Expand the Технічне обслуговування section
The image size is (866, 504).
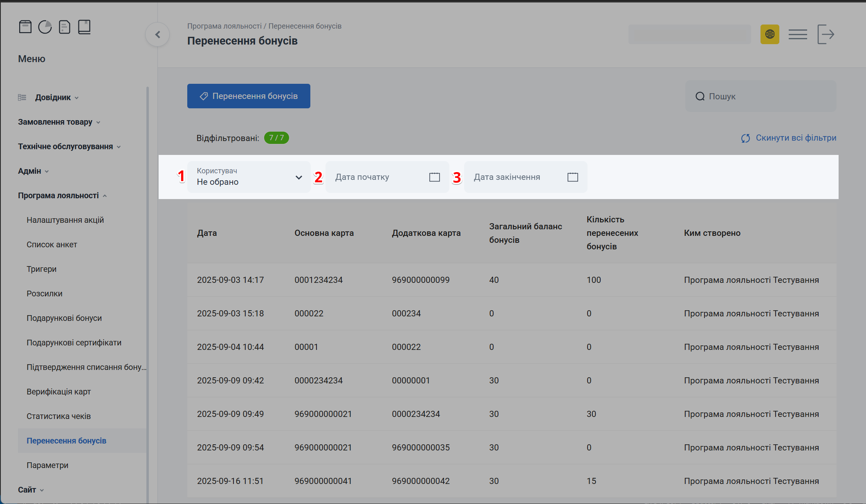point(65,146)
